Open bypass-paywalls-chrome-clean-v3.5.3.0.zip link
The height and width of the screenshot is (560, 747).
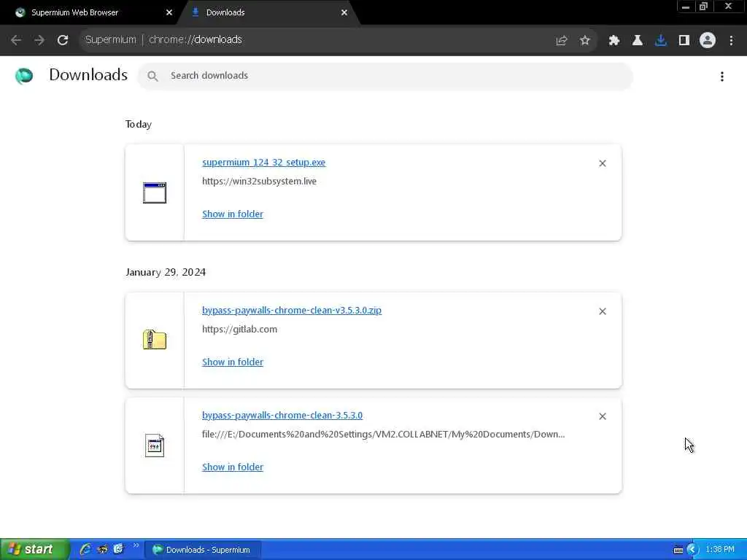click(292, 311)
